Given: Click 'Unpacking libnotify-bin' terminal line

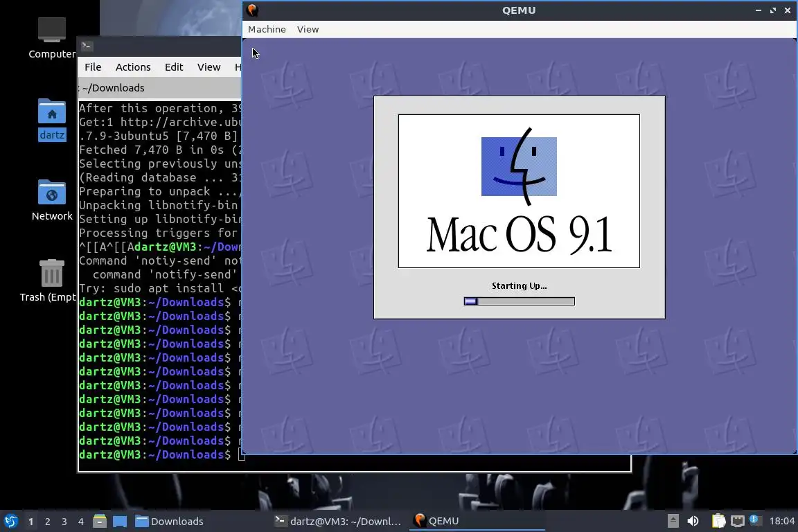Looking at the screenshot, I should (x=160, y=205).
